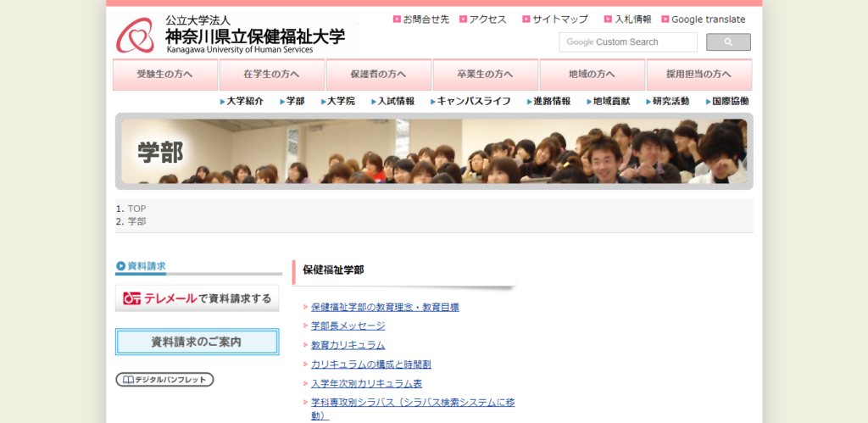The image size is (868, 423).
Task: Select the 採用担当の方へ tab
Action: click(699, 75)
